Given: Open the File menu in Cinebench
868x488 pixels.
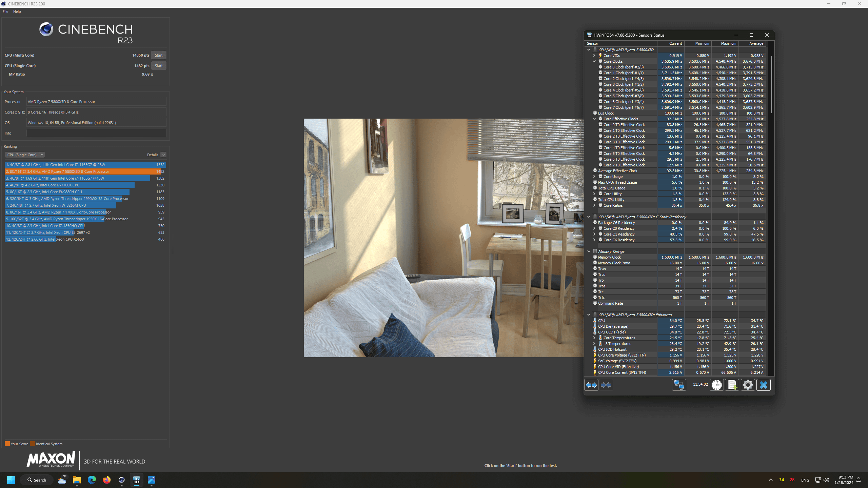Looking at the screenshot, I should [x=5, y=12].
